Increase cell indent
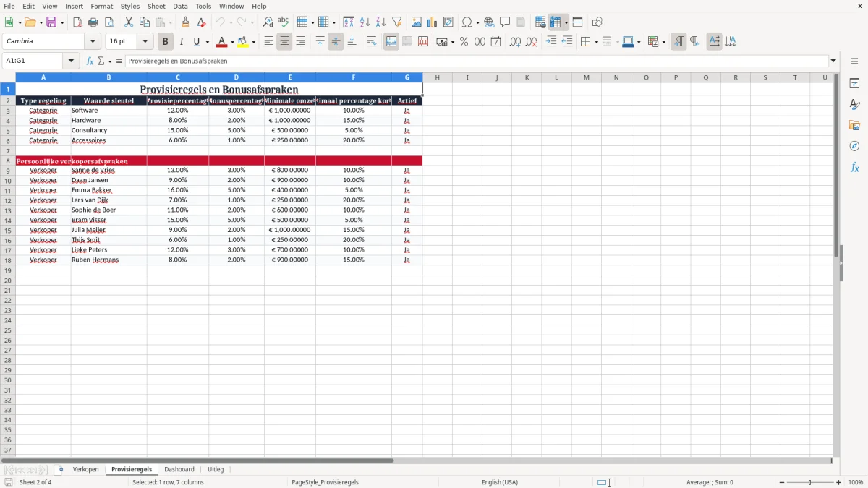The image size is (868, 488). click(551, 42)
